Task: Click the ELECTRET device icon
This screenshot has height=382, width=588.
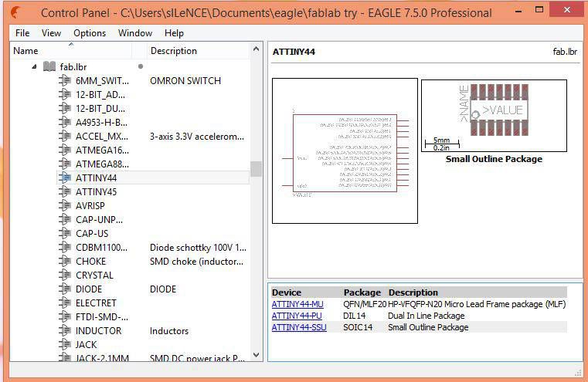Action: pyautogui.click(x=65, y=303)
